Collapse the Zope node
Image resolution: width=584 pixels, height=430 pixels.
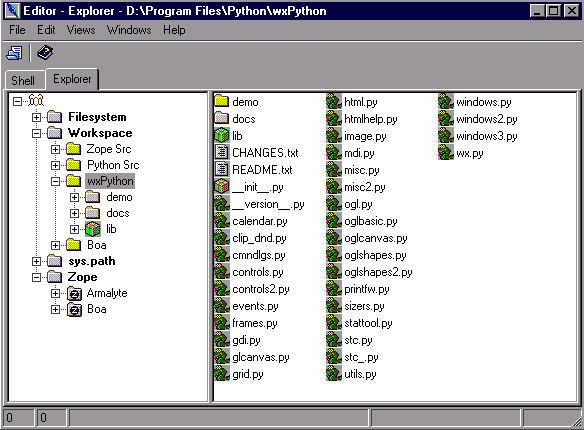tap(36, 277)
